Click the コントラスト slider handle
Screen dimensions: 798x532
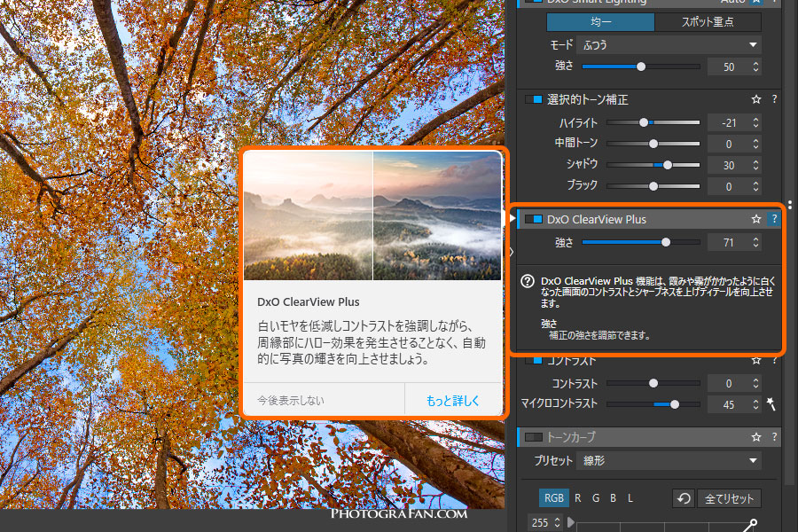pos(653,383)
